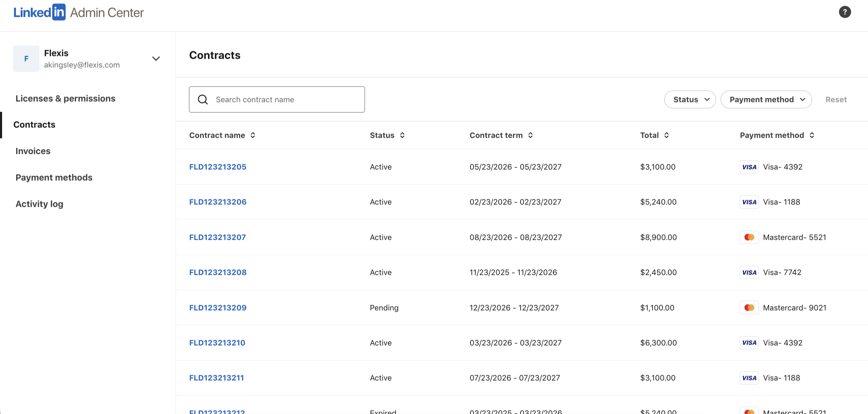
Task: Click Mastercard icon in FLD123213207 row
Action: (x=749, y=237)
